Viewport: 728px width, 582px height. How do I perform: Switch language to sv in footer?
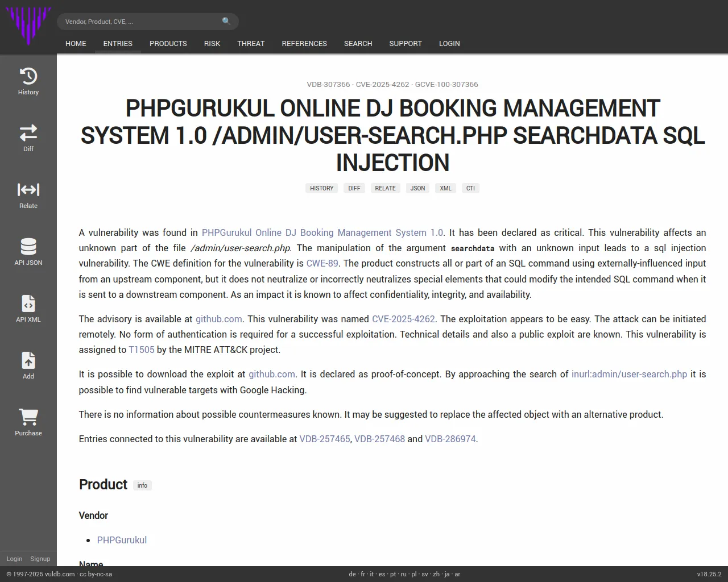425,574
